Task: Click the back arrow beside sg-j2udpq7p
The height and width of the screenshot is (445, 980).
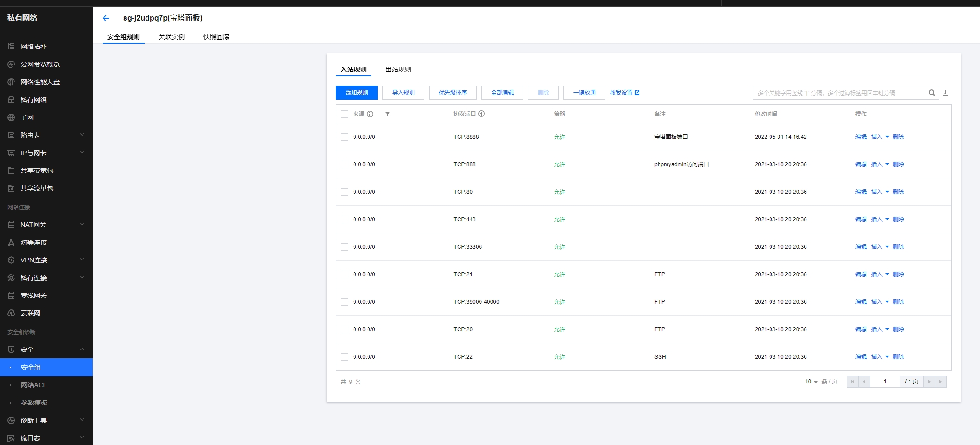Action: point(106,18)
